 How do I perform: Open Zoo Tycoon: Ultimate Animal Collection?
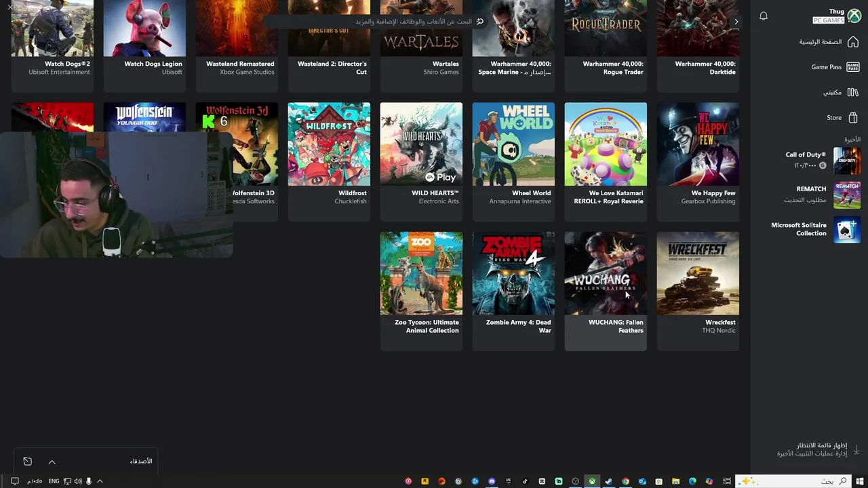pos(421,291)
